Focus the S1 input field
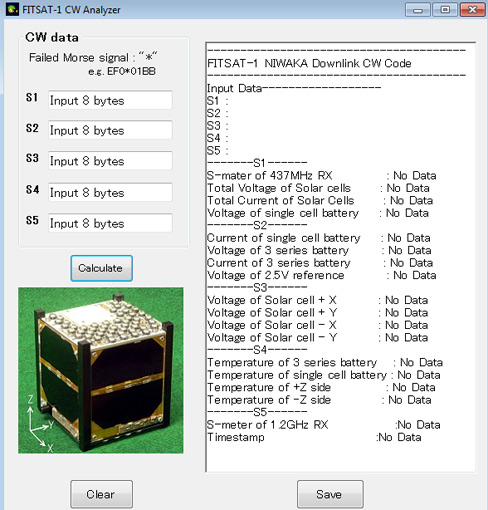Screen dimensions: 488x510 pyautogui.click(x=110, y=100)
